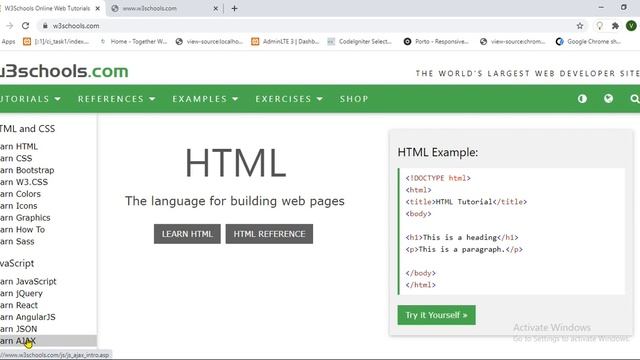Open the view-source:localho... bookmark
The width and height of the screenshot is (640, 360).
point(209,42)
